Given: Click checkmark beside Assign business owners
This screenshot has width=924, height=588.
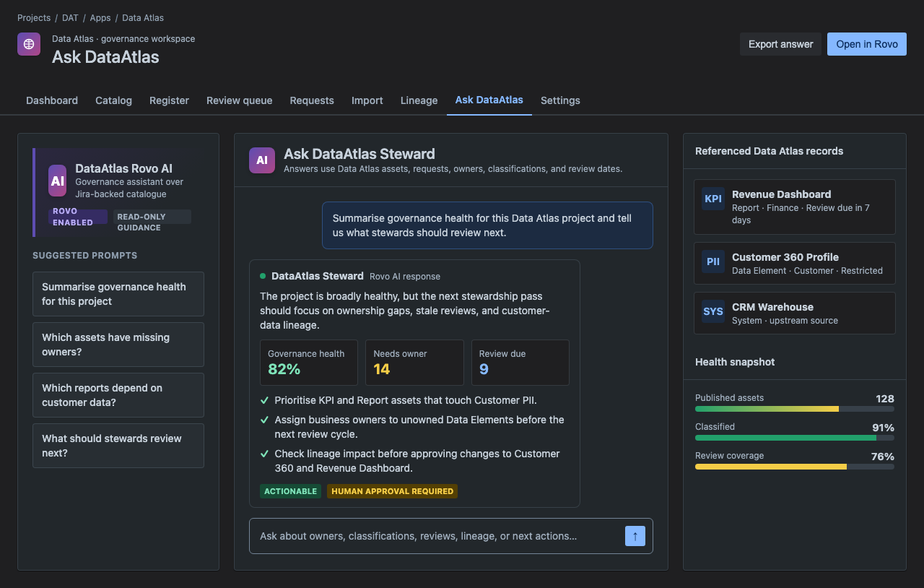Looking at the screenshot, I should [264, 420].
